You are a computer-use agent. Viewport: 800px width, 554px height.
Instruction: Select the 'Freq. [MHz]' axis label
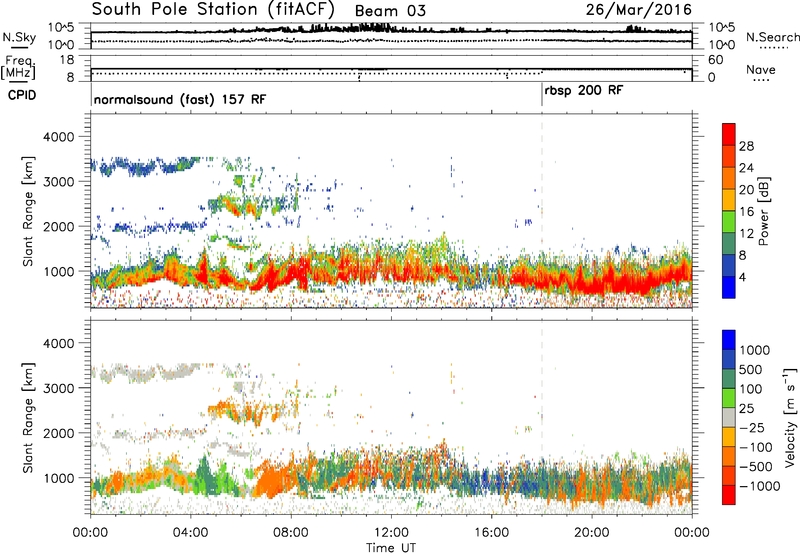[18, 68]
